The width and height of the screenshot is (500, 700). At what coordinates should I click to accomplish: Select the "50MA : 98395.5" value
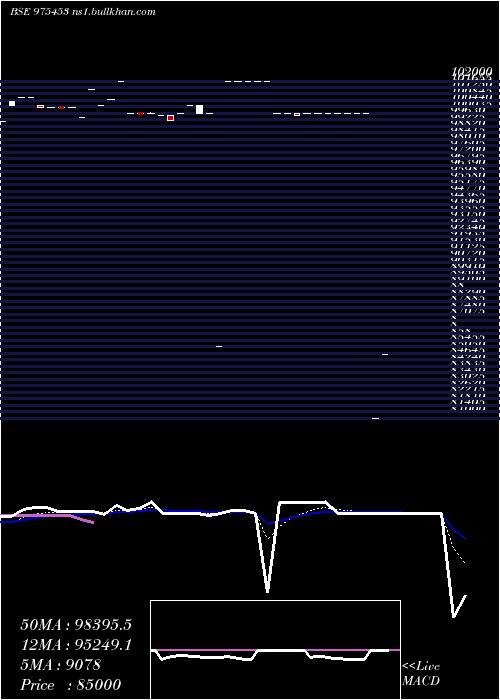pos(76,625)
